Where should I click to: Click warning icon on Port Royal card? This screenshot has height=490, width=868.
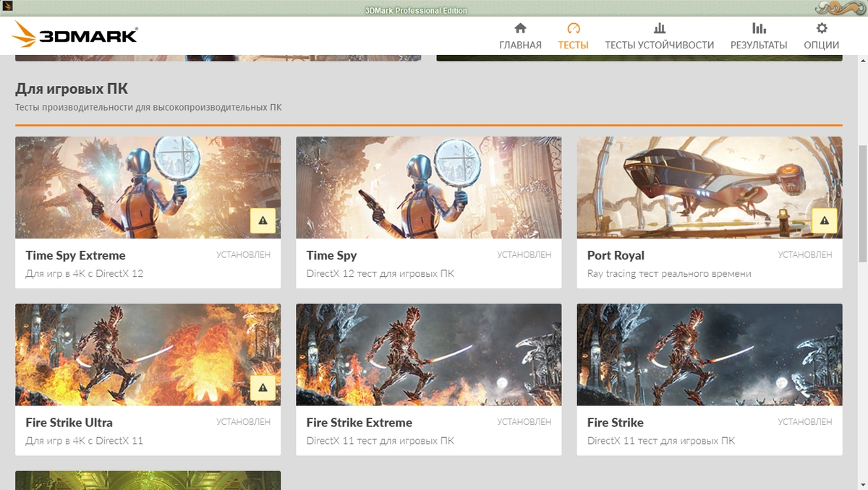(825, 220)
